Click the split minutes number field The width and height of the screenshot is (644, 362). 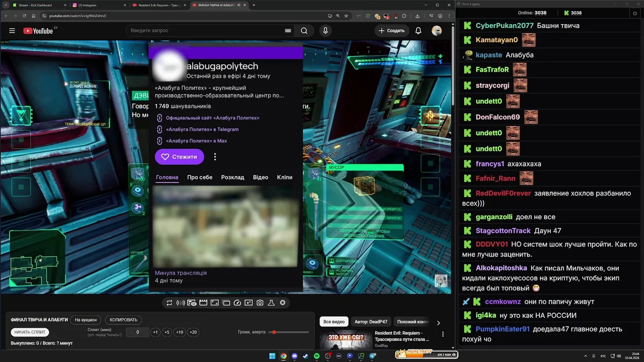[x=137, y=332]
